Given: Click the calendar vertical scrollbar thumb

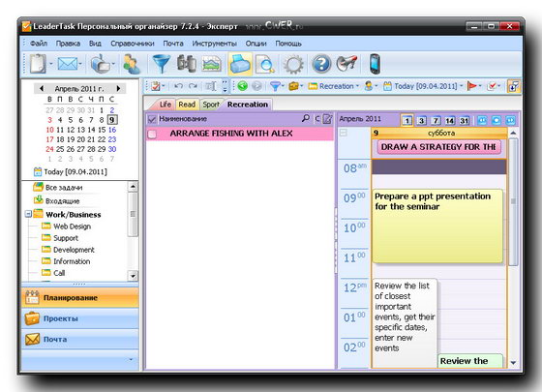Looking at the screenshot, I should tap(513, 202).
